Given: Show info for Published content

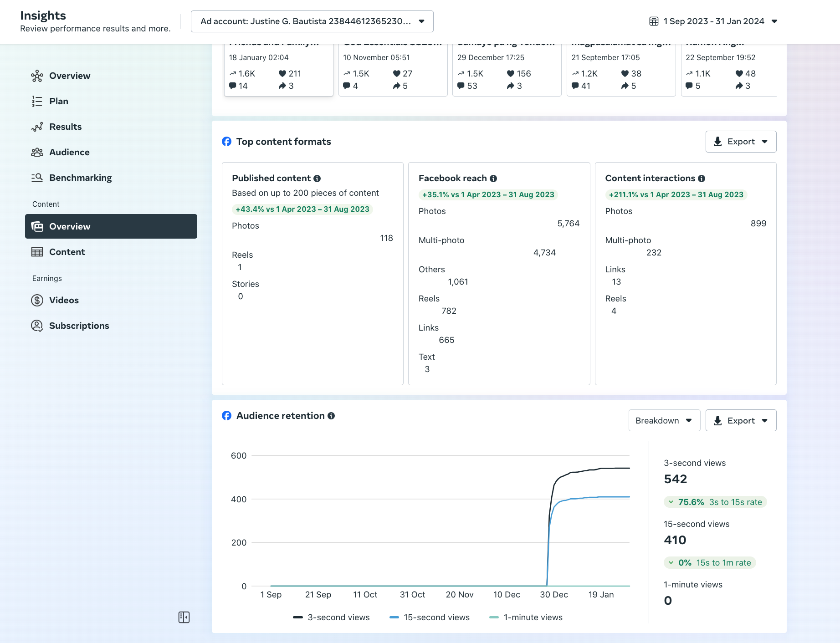Looking at the screenshot, I should (317, 179).
